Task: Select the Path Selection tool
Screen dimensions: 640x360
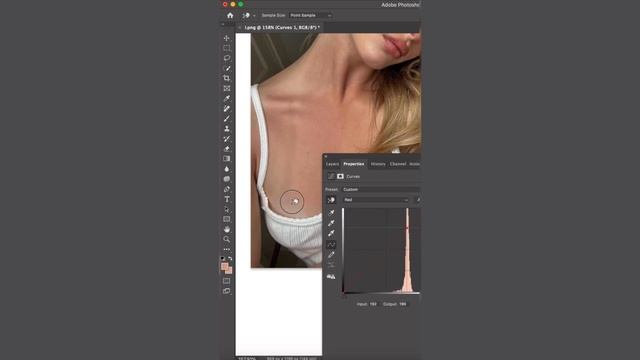Action: (x=227, y=209)
